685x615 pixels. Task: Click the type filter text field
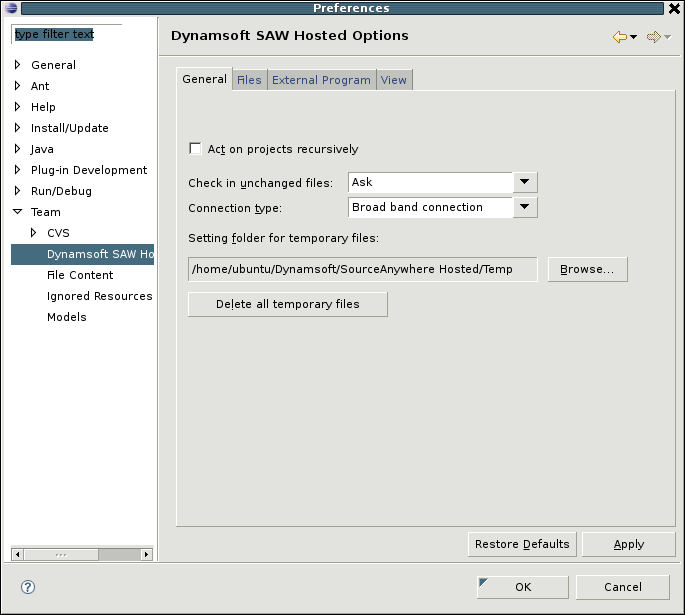[x=66, y=34]
